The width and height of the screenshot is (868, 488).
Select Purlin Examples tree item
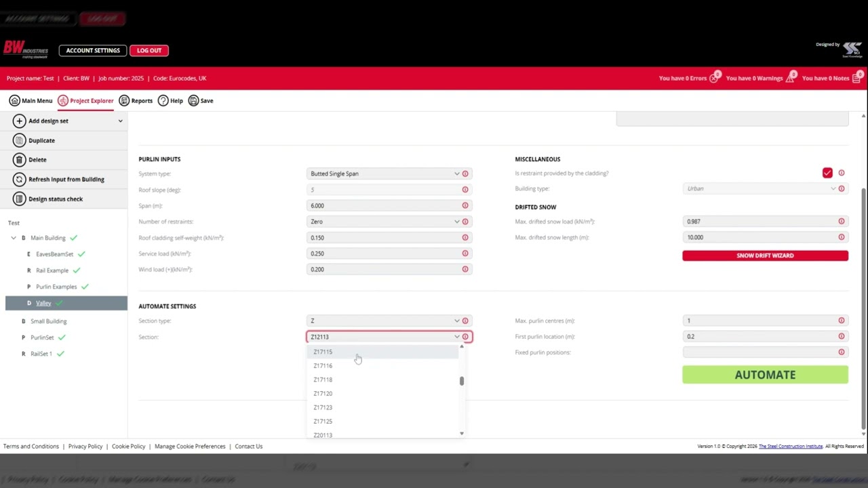56,287
